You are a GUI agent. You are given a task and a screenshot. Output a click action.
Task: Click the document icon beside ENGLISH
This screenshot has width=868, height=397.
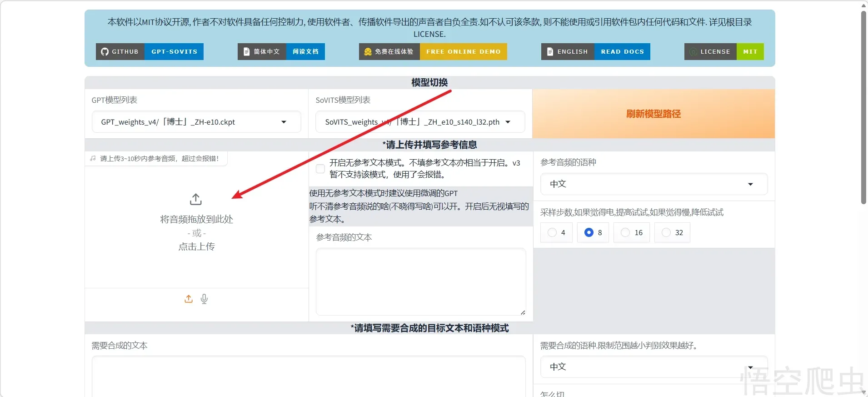[x=550, y=52]
